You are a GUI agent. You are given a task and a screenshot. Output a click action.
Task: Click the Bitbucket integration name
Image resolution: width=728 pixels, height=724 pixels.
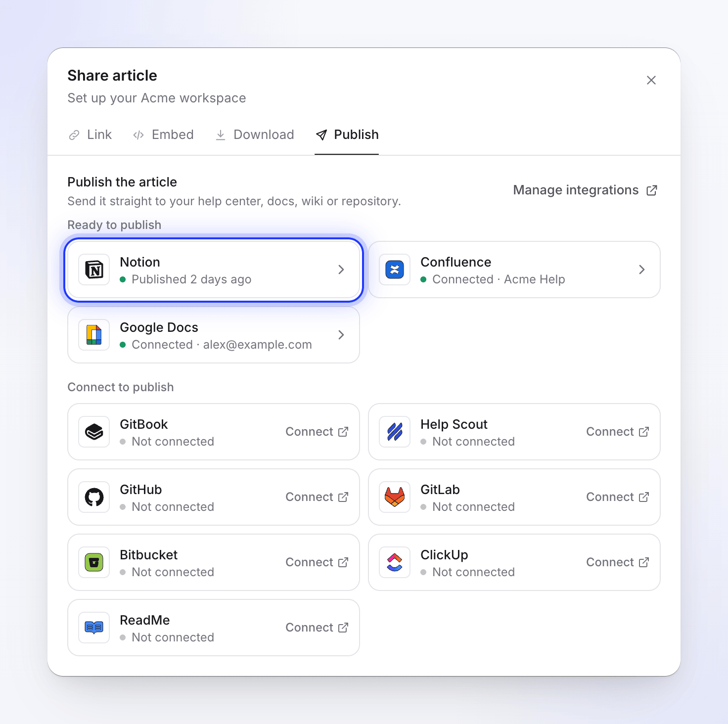(x=149, y=555)
